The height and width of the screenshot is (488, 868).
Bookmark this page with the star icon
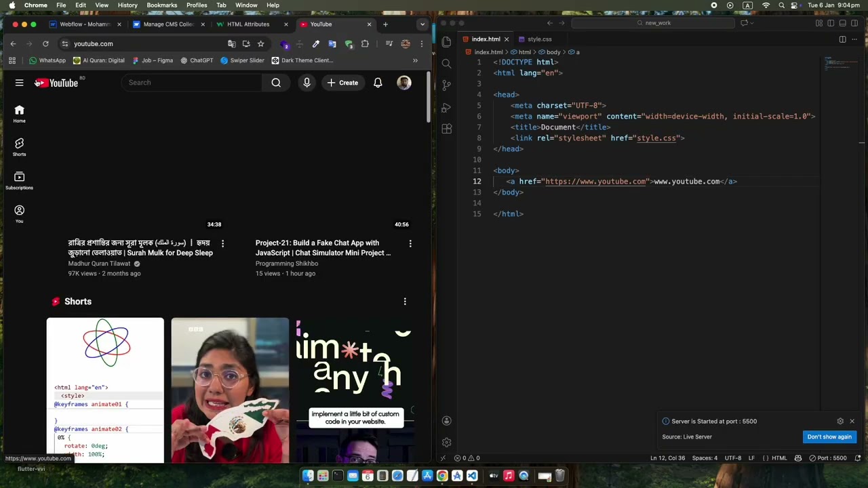click(260, 44)
